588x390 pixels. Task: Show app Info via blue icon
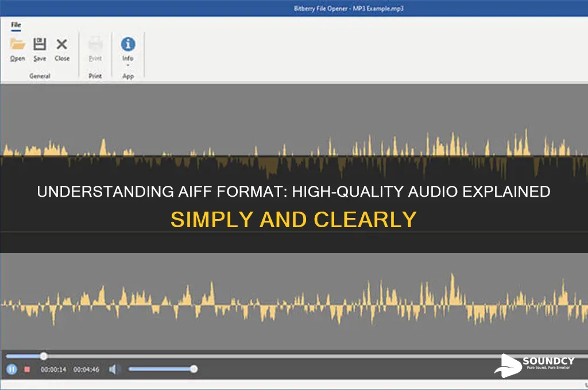click(128, 44)
